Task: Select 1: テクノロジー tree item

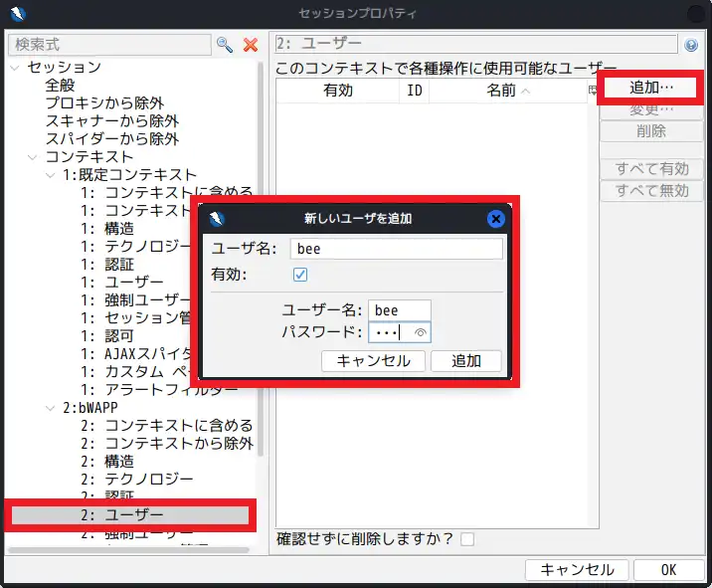Action: click(x=136, y=247)
